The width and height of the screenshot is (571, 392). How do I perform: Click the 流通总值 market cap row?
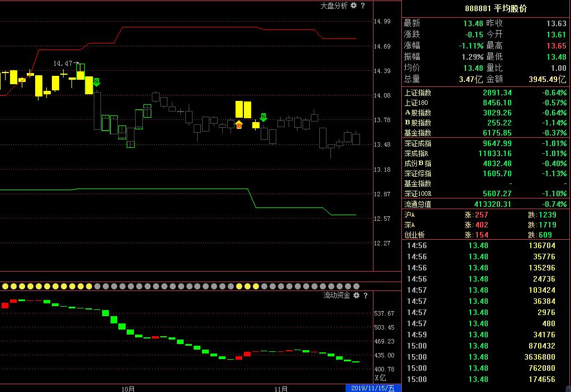coord(486,204)
